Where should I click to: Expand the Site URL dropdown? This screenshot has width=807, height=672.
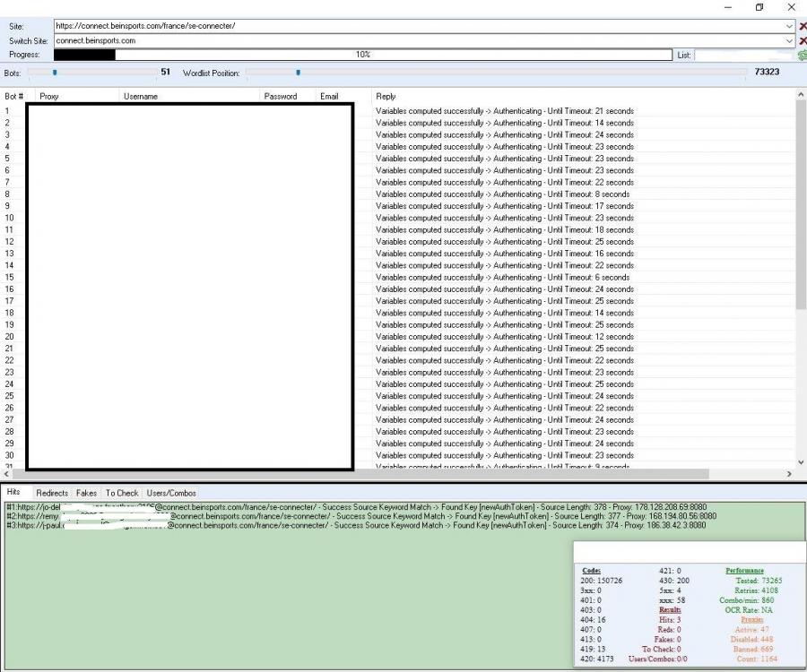[789, 26]
